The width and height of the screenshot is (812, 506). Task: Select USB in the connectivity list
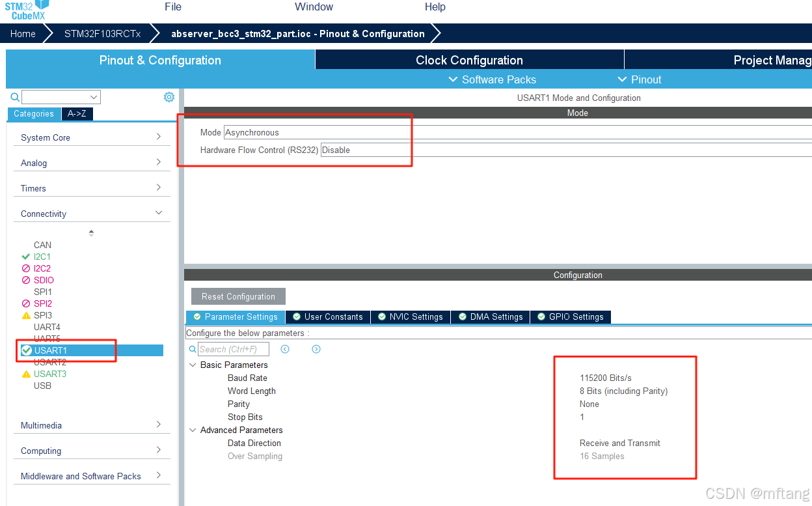[x=42, y=386]
